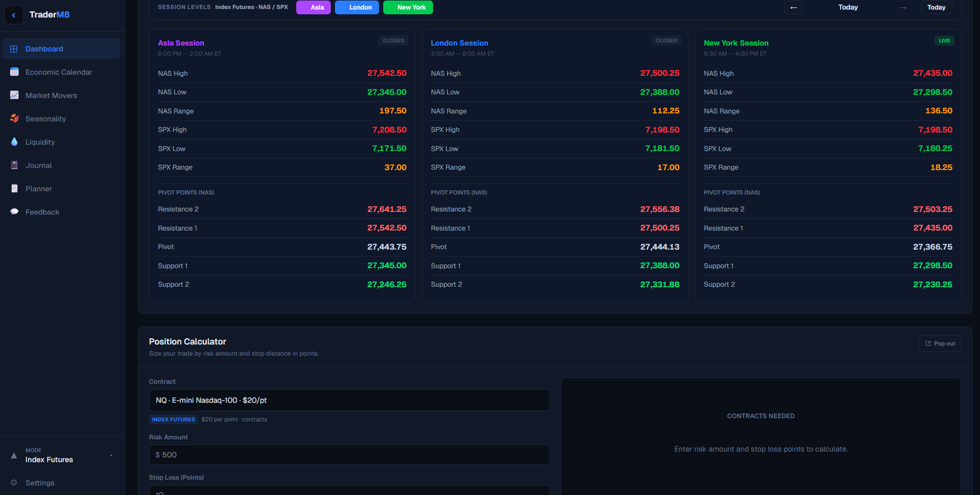Click London Support 2 value 27,331.88
This screenshot has height=495, width=980.
(660, 285)
